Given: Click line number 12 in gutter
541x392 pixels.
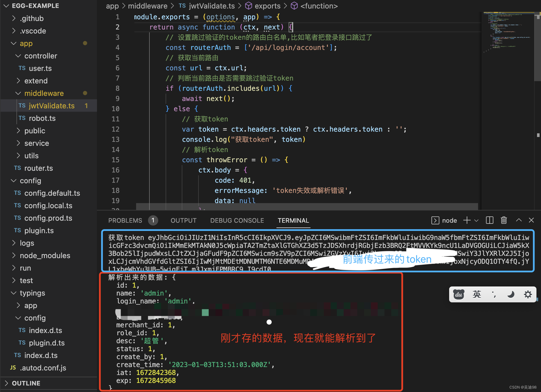Looking at the screenshot, I should point(115,129).
